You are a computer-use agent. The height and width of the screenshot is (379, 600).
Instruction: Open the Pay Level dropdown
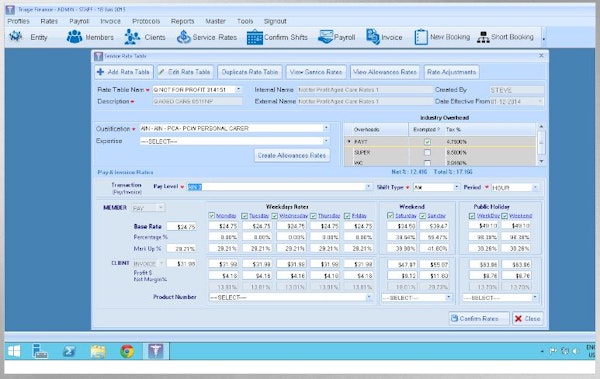tap(368, 187)
